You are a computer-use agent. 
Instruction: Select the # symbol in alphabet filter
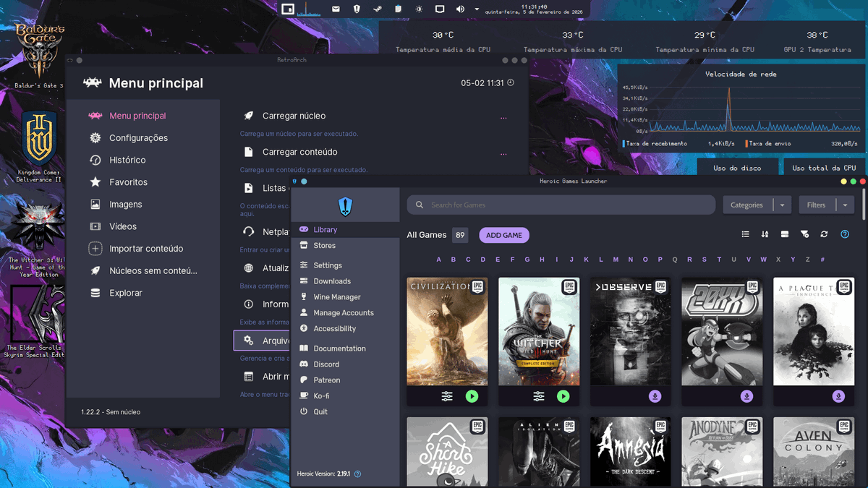[822, 260]
